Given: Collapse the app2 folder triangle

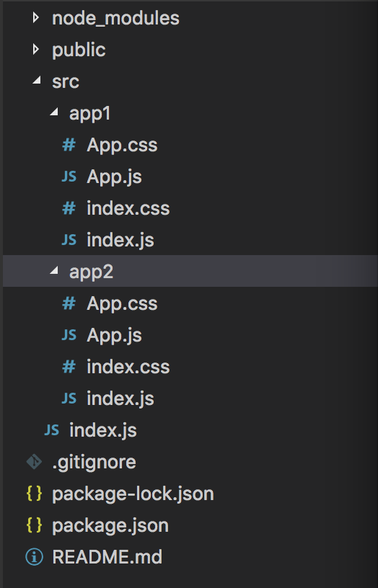Looking at the screenshot, I should point(54,270).
